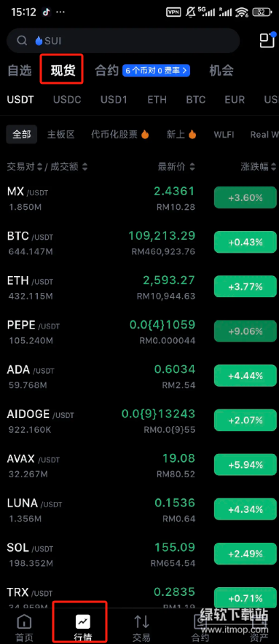Select the 主板区 filter chip
Screen dimensions: 279x644
(x=60, y=134)
